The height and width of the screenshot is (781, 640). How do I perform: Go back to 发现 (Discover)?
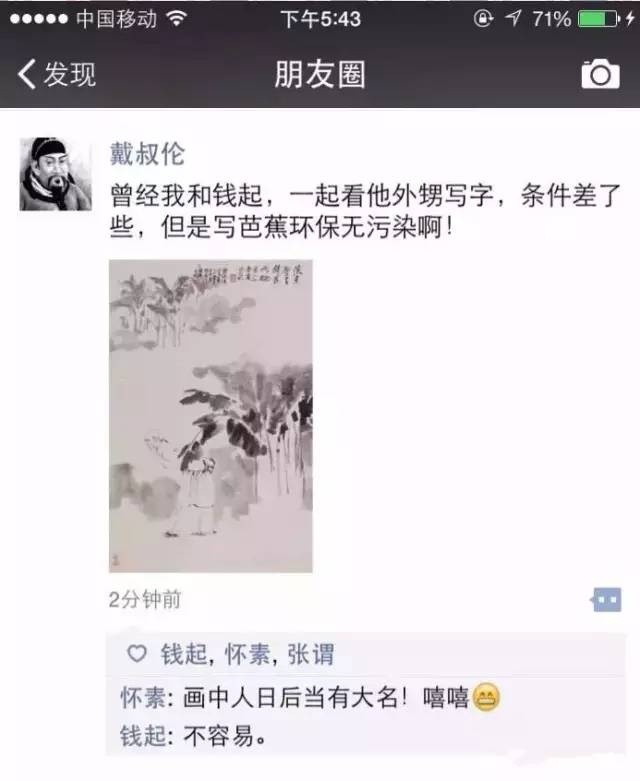click(x=56, y=74)
